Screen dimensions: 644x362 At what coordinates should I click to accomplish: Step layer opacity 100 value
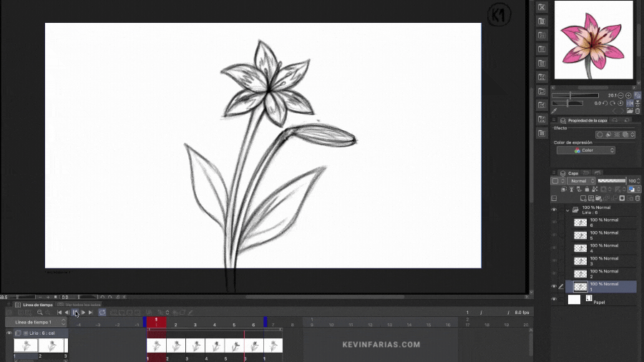point(638,181)
